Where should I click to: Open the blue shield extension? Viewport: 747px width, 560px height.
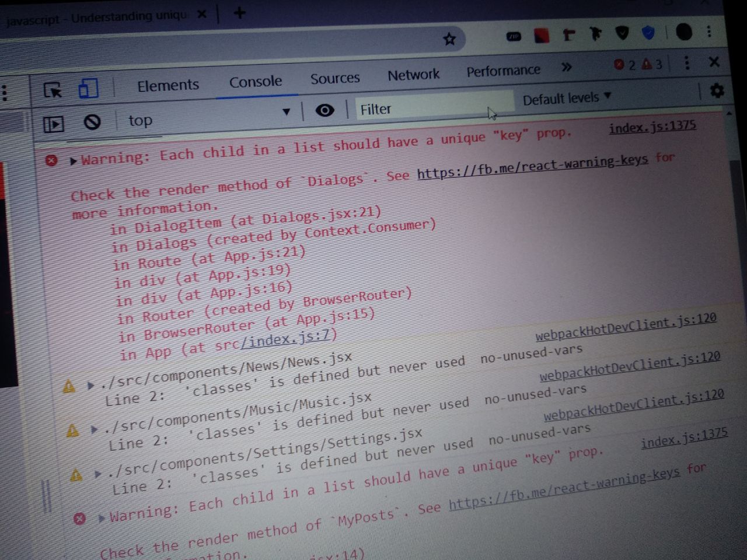(648, 33)
